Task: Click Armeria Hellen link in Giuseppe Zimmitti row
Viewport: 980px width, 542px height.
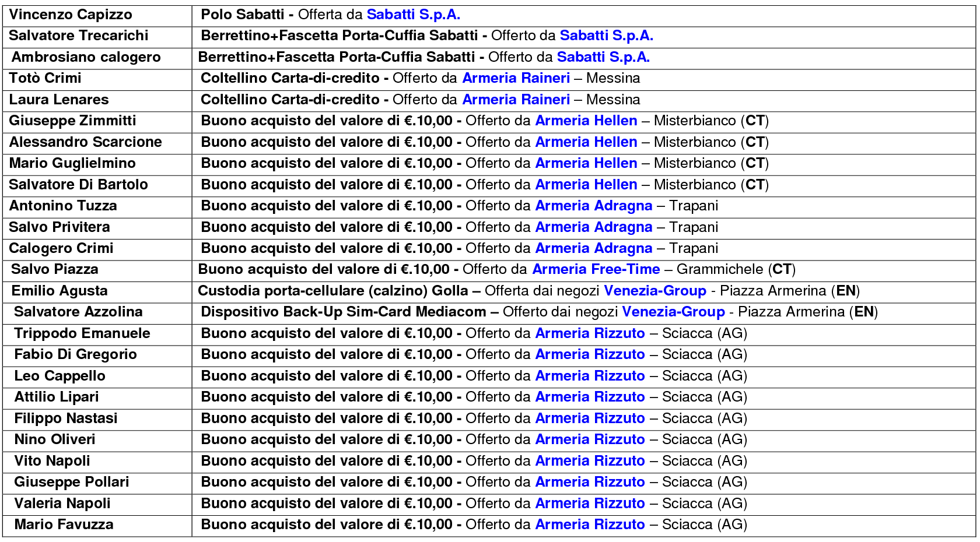Action: coord(586,121)
